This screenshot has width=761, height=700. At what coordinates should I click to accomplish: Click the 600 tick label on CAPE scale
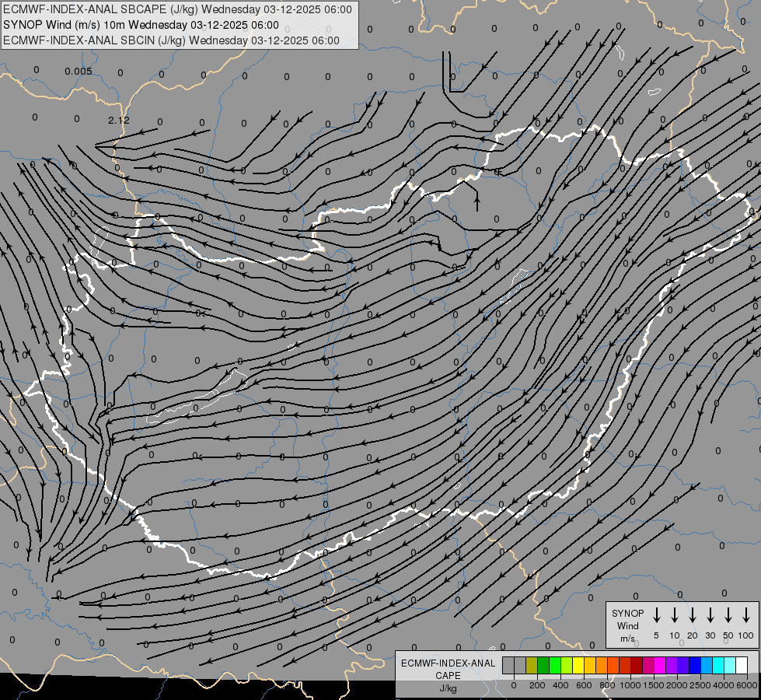coord(584,685)
